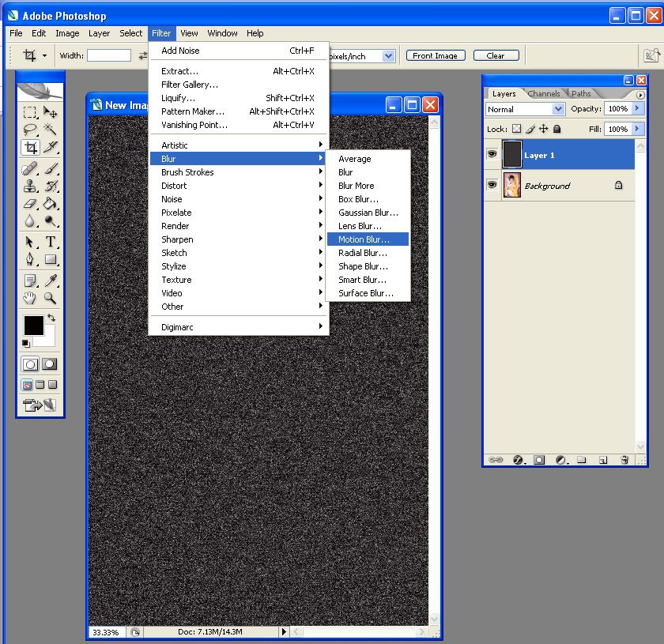The height and width of the screenshot is (644, 664).
Task: Toggle visibility of the Background layer
Action: (492, 185)
